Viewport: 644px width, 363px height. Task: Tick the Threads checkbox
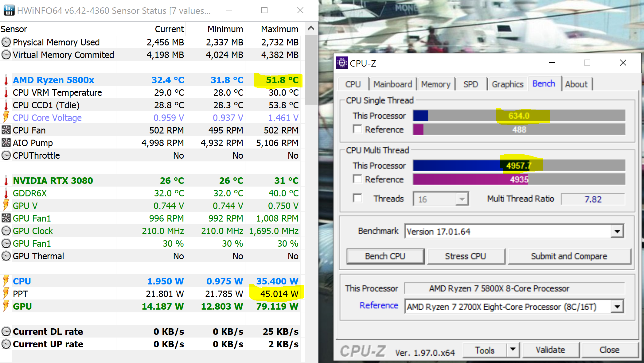tap(357, 198)
